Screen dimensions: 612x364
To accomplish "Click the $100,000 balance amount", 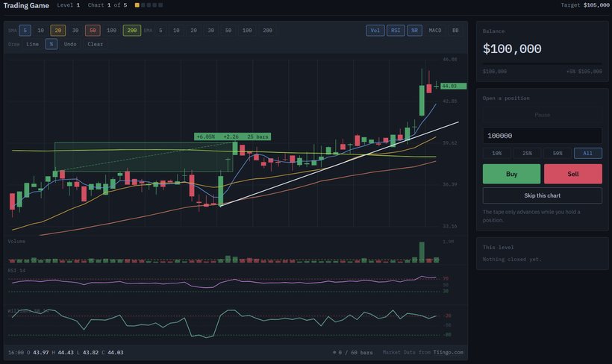I will pyautogui.click(x=512, y=49).
